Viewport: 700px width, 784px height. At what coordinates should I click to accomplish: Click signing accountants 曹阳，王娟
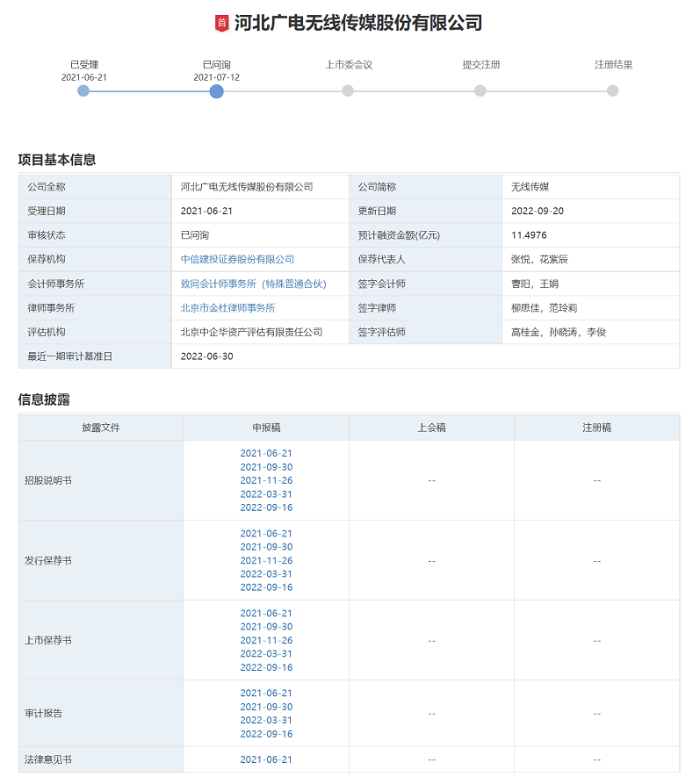pos(535,284)
